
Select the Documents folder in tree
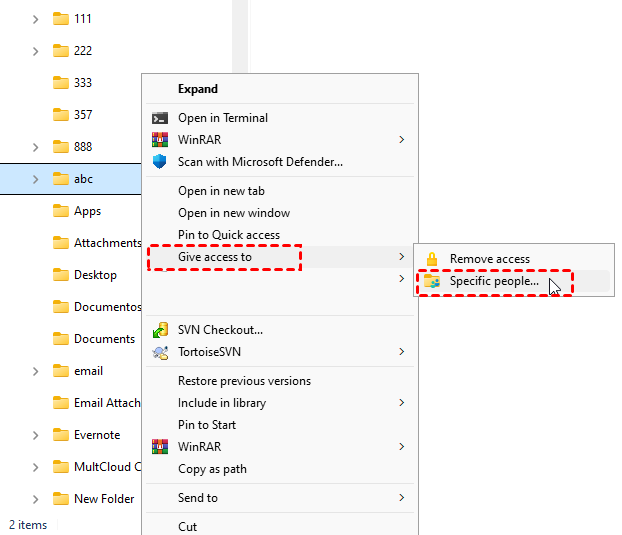click(x=104, y=339)
